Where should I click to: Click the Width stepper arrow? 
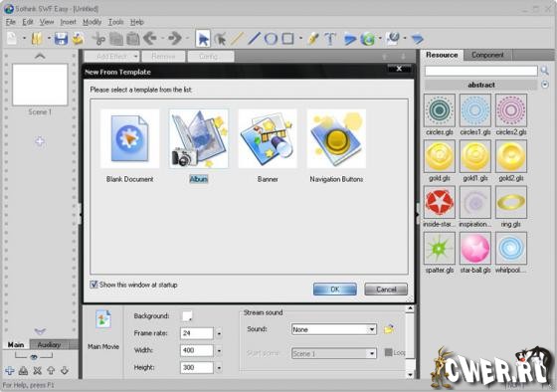coord(219,350)
